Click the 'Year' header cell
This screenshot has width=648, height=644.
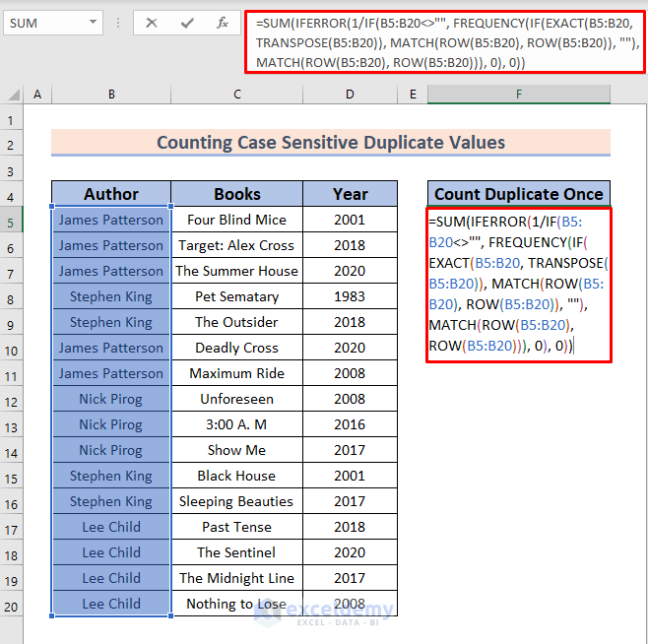tap(350, 194)
